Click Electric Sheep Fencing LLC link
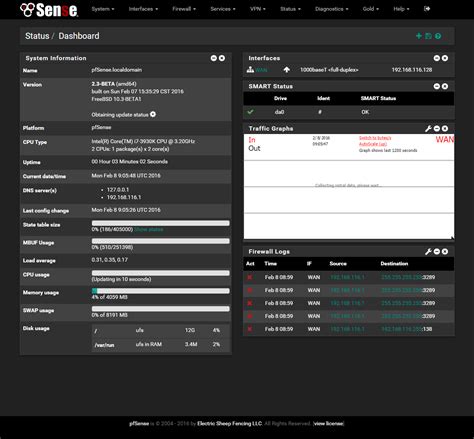This screenshot has height=439, width=474. click(x=230, y=424)
